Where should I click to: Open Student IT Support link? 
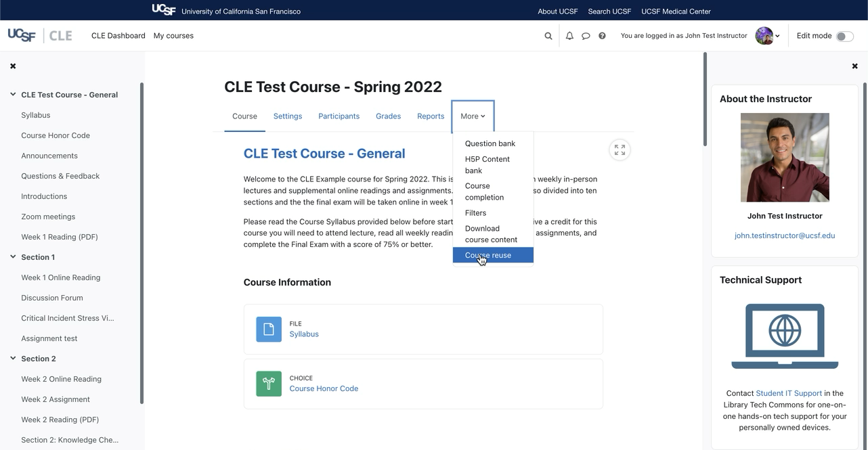789,393
